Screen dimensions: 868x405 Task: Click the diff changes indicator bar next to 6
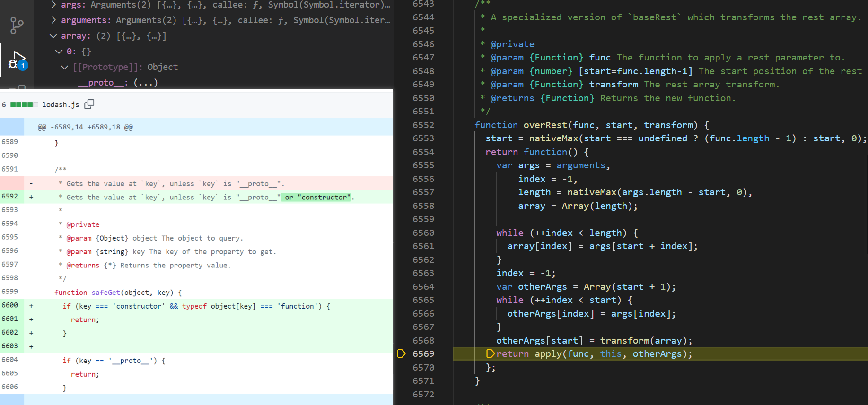click(24, 104)
